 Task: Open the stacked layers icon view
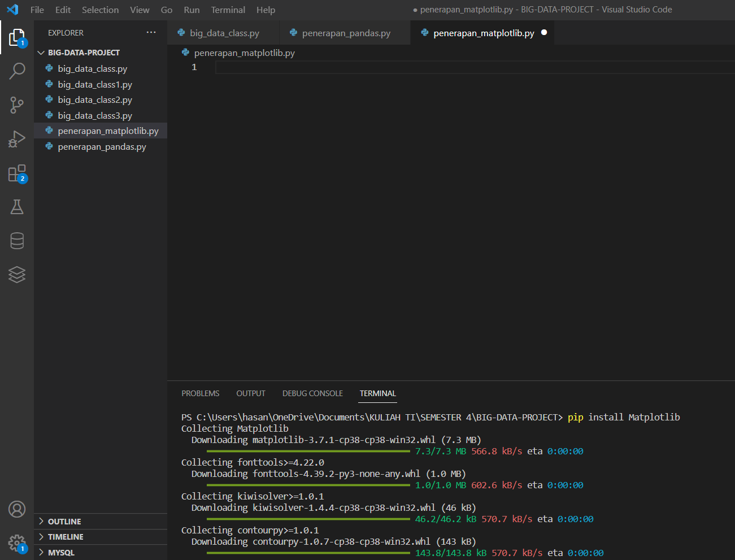[17, 275]
